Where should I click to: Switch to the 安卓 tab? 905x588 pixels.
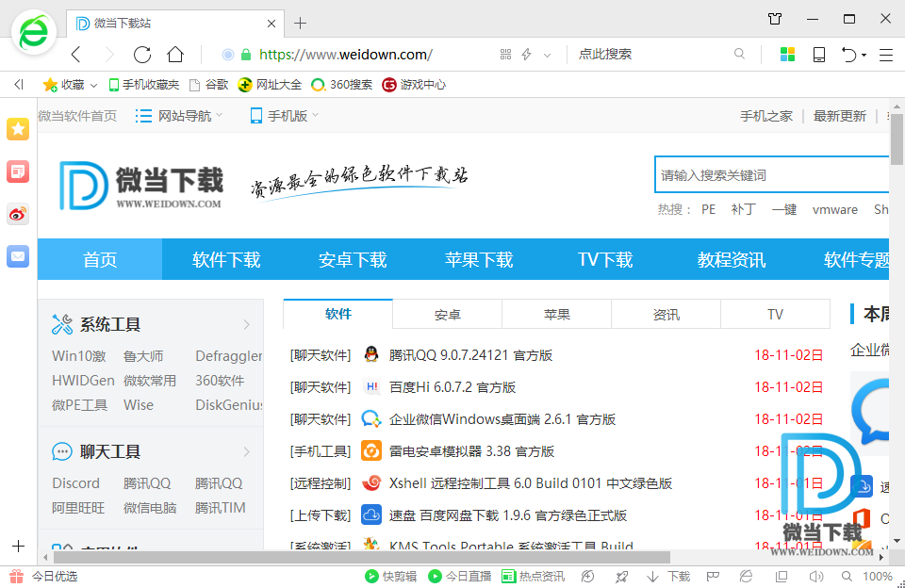447,315
